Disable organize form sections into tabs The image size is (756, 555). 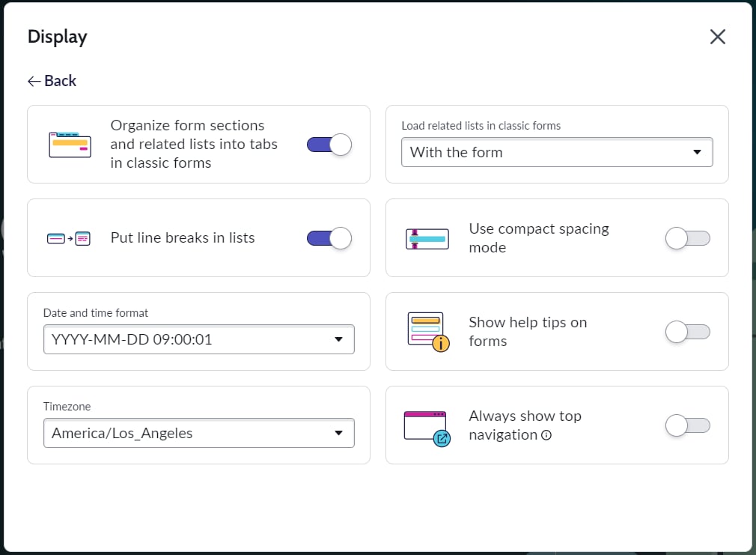point(329,144)
